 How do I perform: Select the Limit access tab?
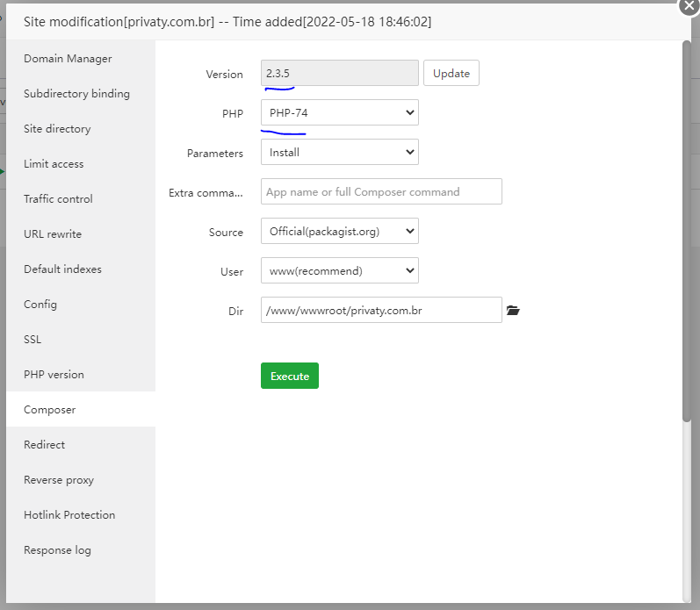coord(54,164)
